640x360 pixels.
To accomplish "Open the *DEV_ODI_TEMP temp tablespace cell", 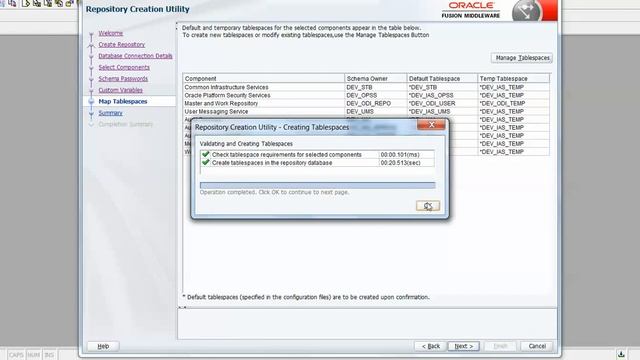I will tap(513, 103).
